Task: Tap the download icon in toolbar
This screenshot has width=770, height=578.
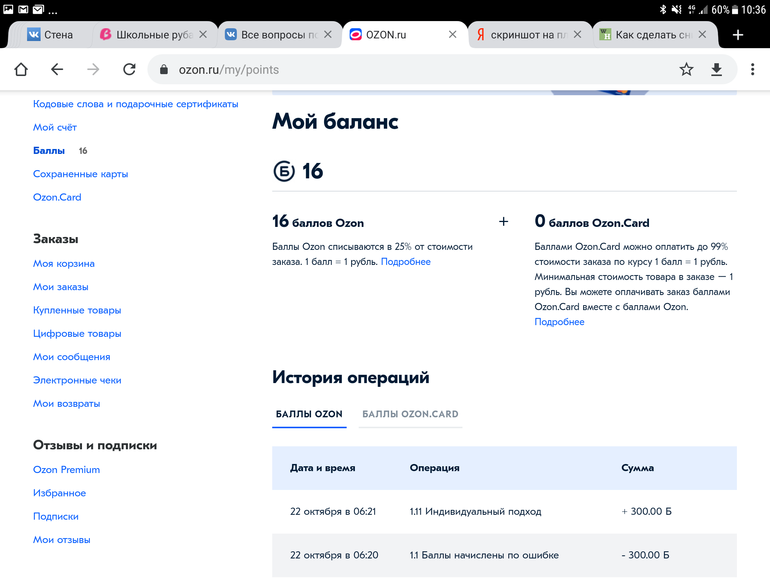Action: pyautogui.click(x=716, y=69)
